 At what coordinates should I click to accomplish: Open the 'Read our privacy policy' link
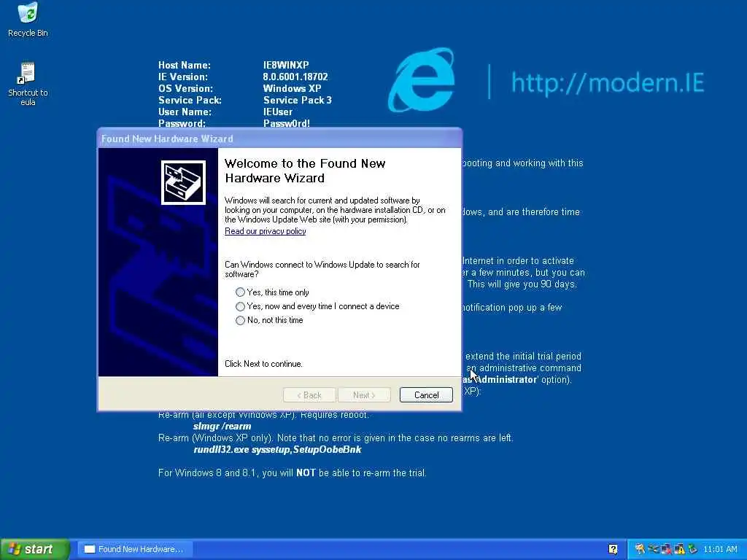[x=266, y=231]
